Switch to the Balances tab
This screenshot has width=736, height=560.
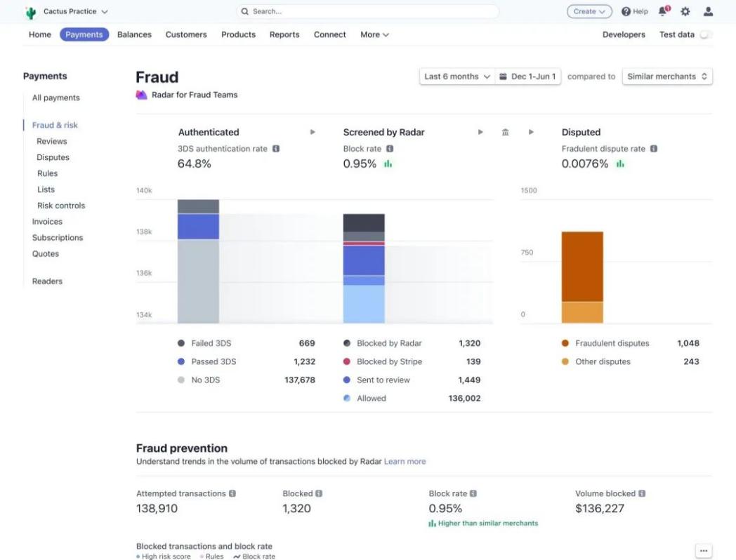pos(134,34)
